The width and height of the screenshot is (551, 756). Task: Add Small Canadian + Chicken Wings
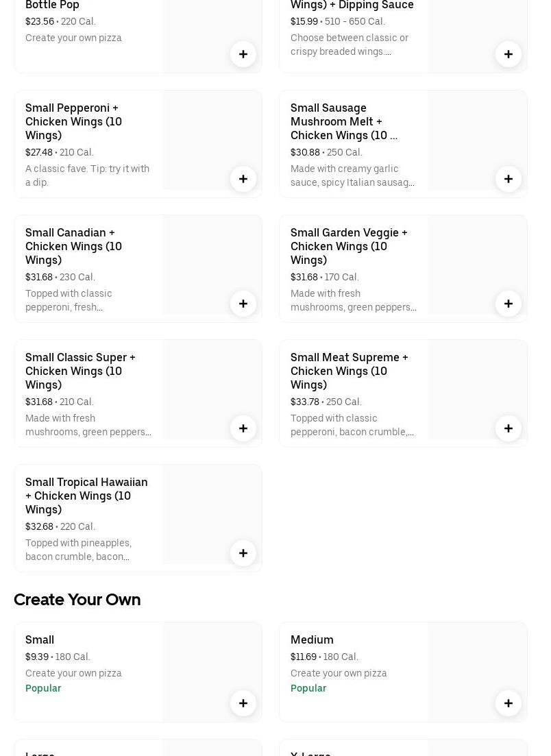click(243, 304)
